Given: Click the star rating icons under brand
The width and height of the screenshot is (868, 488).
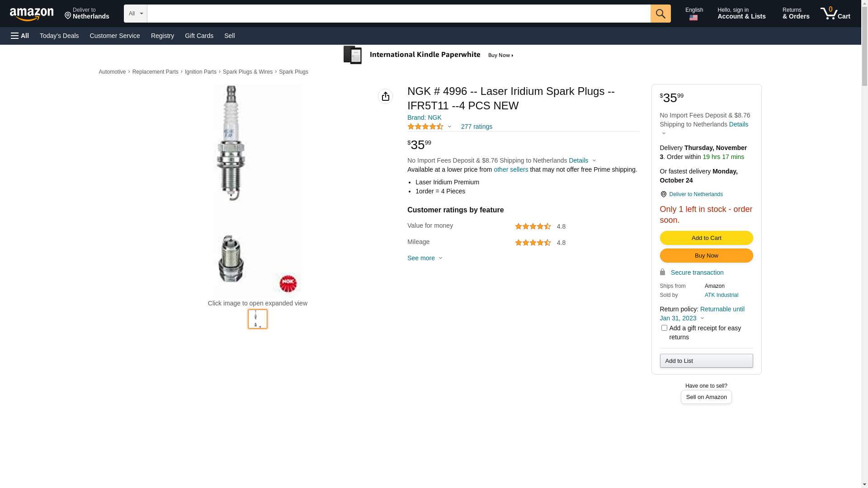Looking at the screenshot, I should coord(425,127).
